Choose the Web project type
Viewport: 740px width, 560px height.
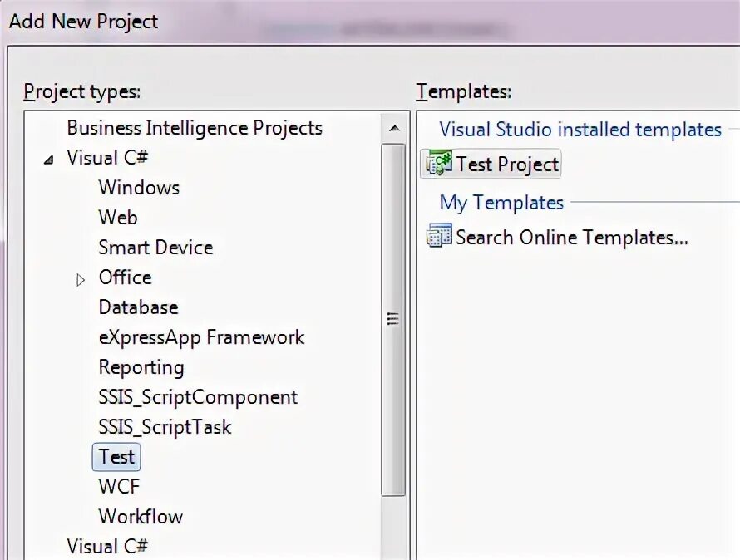(118, 218)
